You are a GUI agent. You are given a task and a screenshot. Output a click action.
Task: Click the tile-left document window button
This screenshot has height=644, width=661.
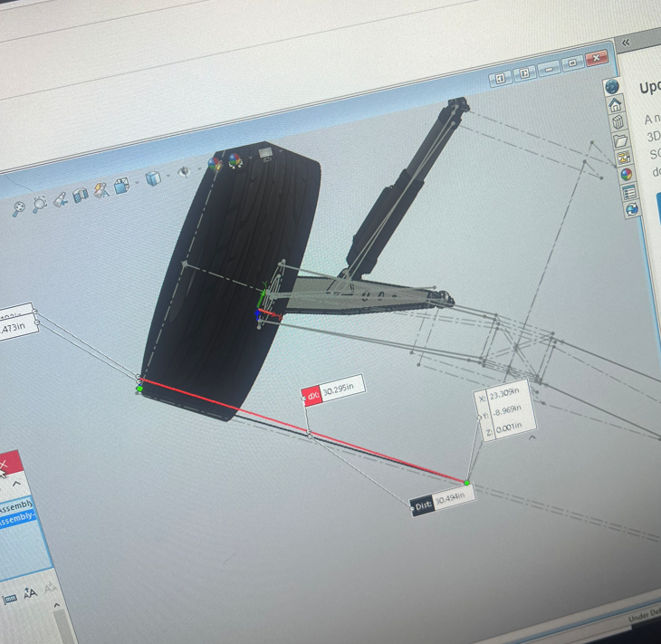click(x=501, y=78)
